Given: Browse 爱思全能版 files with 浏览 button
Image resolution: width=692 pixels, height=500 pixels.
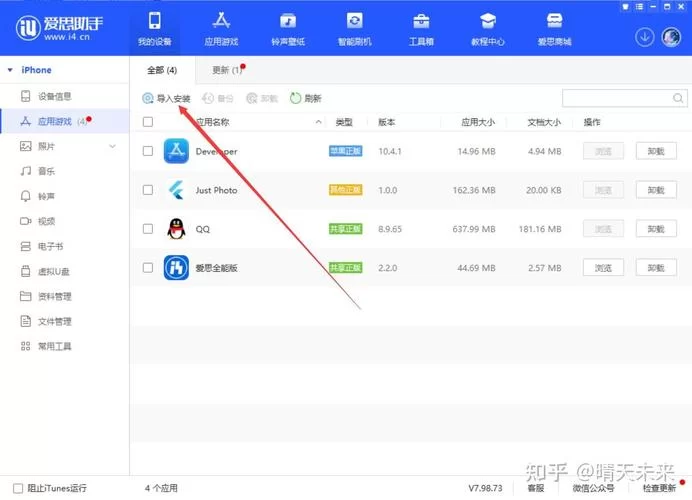Looking at the screenshot, I should [x=603, y=267].
